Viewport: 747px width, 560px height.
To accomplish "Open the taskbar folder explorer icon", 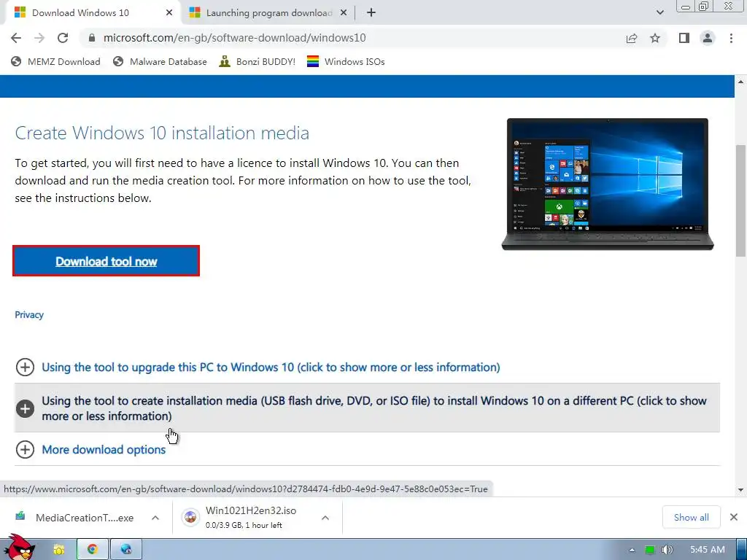I will (x=58, y=550).
